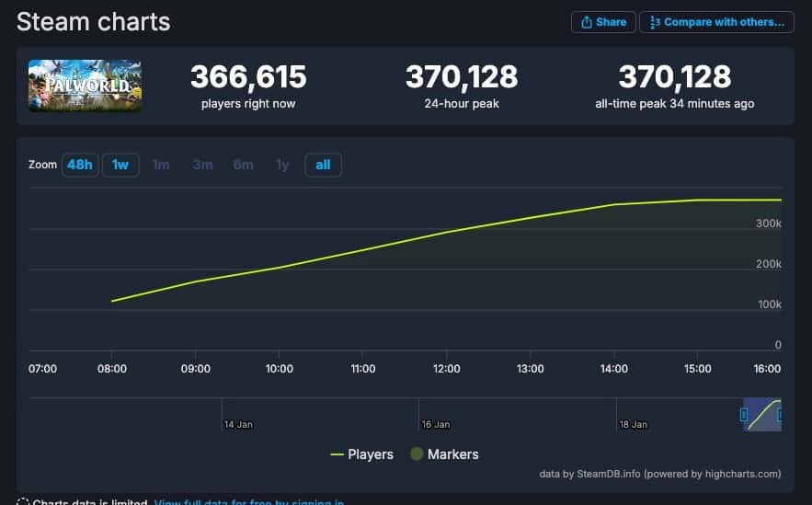The width and height of the screenshot is (812, 505).
Task: Choose the 1y zoom option
Action: pyautogui.click(x=282, y=165)
